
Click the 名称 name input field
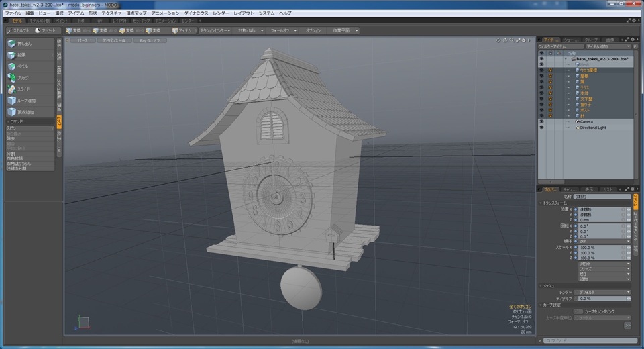tap(602, 197)
